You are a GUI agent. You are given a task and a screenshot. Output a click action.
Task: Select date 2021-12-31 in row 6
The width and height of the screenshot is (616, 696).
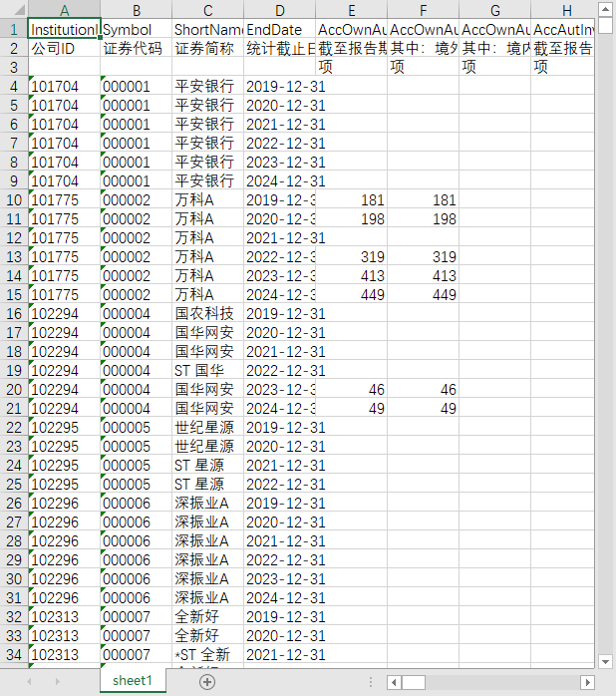(x=280, y=124)
